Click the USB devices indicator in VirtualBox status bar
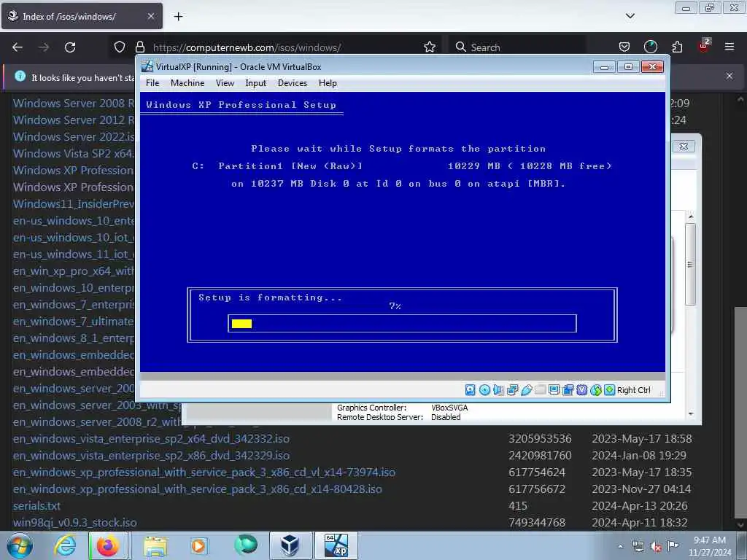 click(x=527, y=390)
